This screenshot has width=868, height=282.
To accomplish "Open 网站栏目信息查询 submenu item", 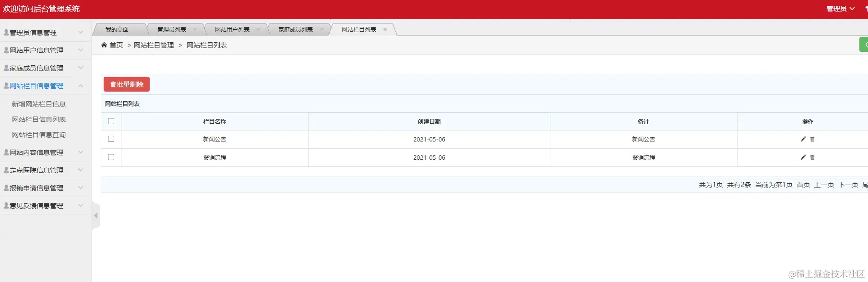I will [39, 134].
